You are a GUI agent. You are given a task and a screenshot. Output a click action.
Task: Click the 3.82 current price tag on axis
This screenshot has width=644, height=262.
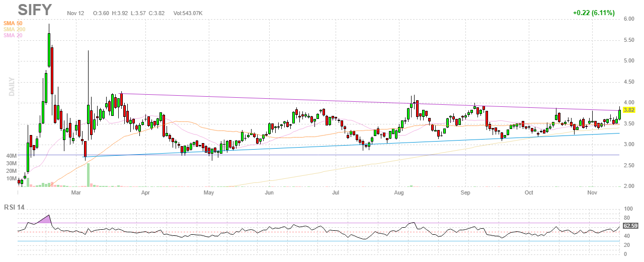(628, 109)
